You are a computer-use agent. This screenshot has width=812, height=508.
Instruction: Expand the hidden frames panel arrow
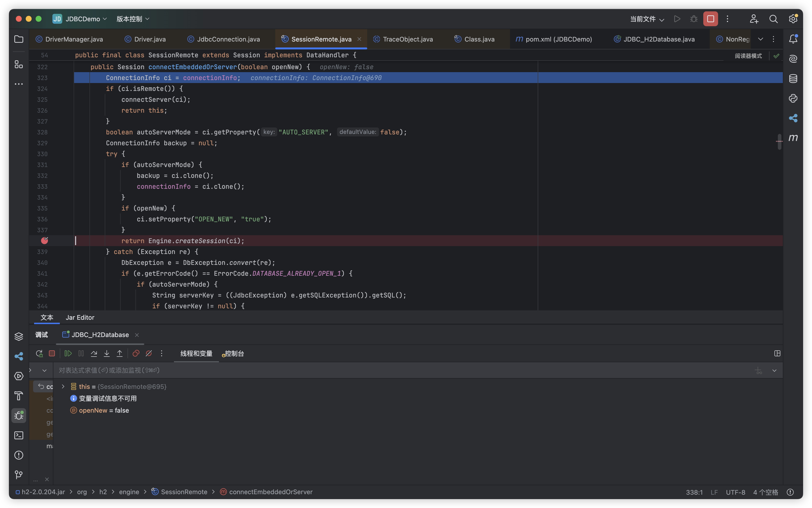coord(31,370)
